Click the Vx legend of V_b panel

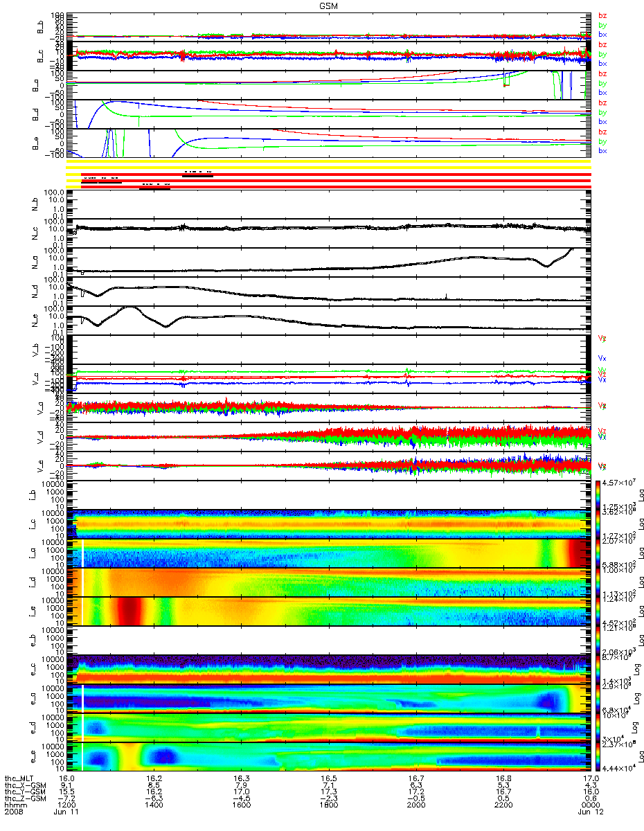[602, 358]
